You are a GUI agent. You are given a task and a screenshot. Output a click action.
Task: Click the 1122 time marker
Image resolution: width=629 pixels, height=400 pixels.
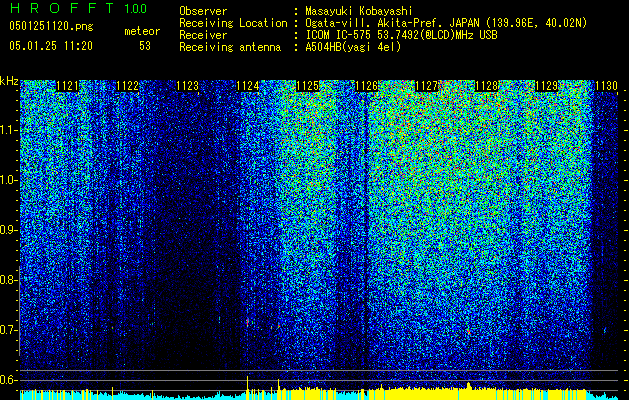pos(127,86)
